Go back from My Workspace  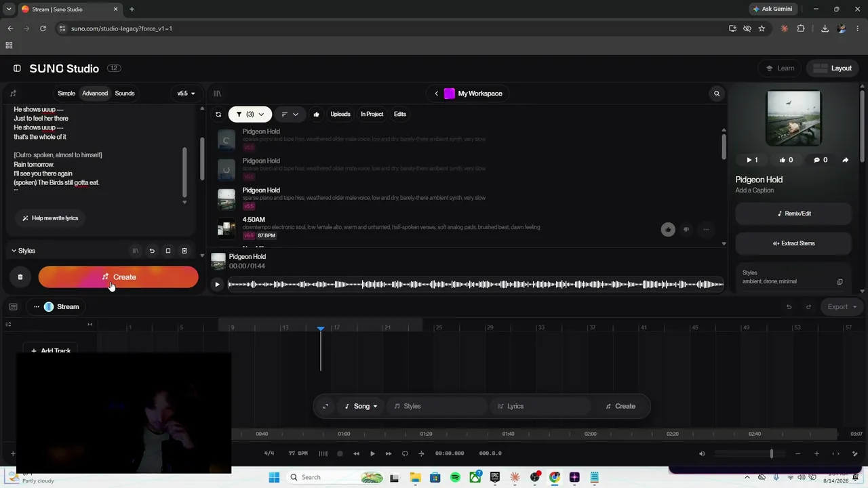[436, 94]
